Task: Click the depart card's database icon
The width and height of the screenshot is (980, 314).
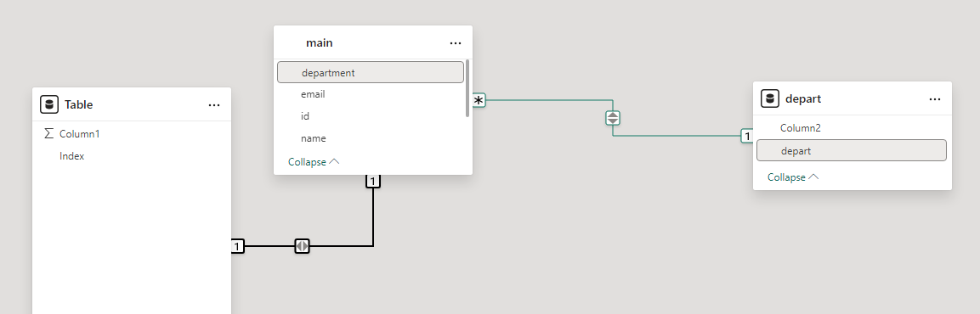Action: [770, 98]
